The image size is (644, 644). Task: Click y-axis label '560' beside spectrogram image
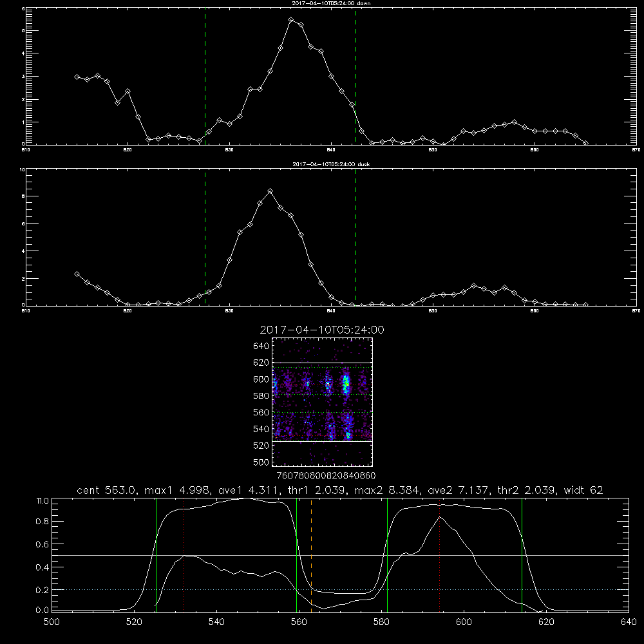261,412
